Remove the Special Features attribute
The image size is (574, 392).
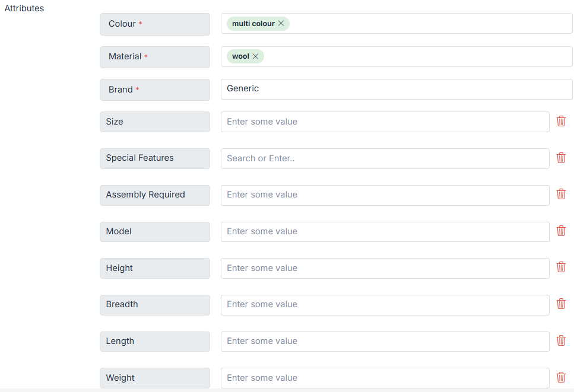(x=561, y=158)
